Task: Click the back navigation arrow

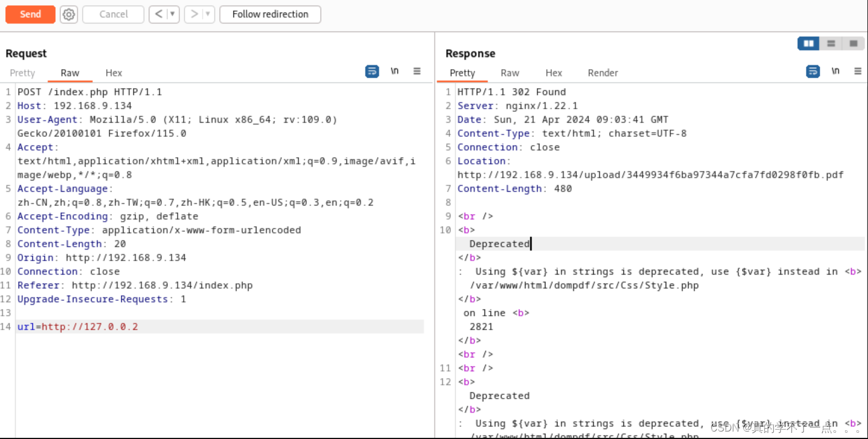Action: (159, 14)
